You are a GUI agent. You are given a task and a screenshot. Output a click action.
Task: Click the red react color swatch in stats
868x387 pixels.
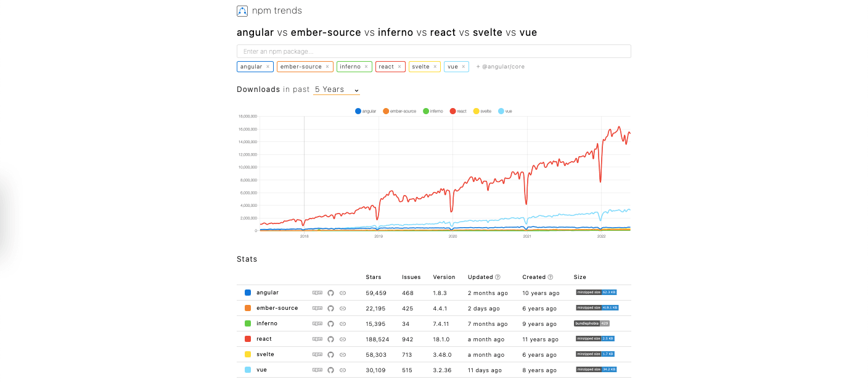[x=248, y=339]
